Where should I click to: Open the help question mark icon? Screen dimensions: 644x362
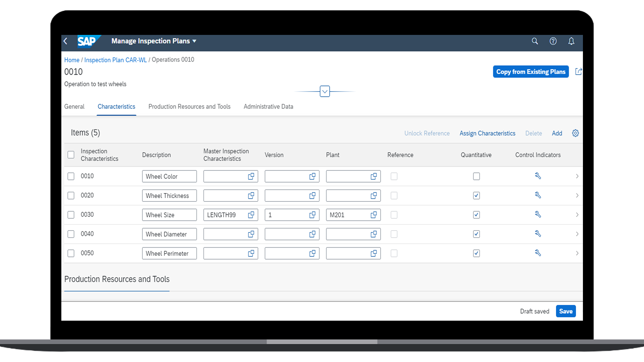[x=553, y=41]
